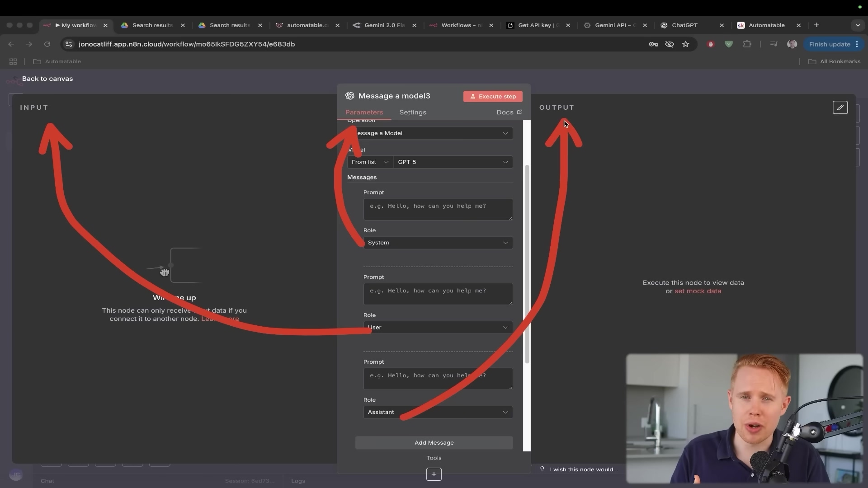
Task: Click the edit output pencil icon
Action: 840,108
